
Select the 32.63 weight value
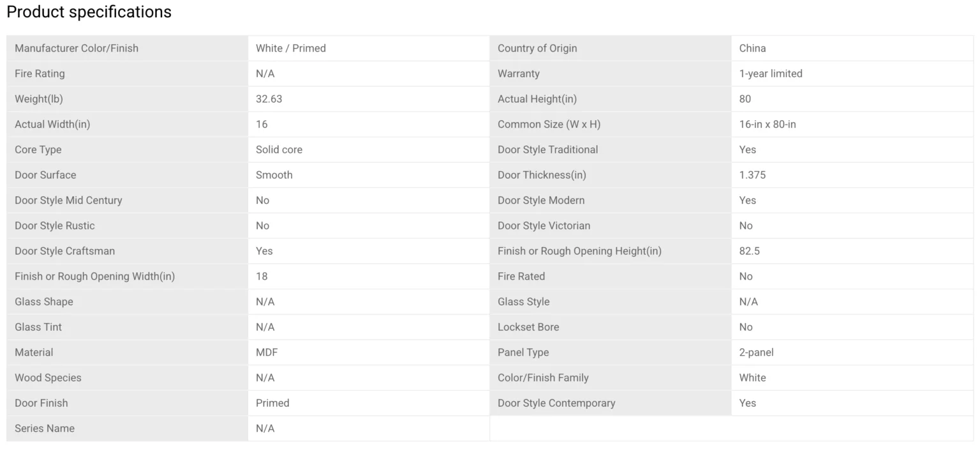(269, 99)
